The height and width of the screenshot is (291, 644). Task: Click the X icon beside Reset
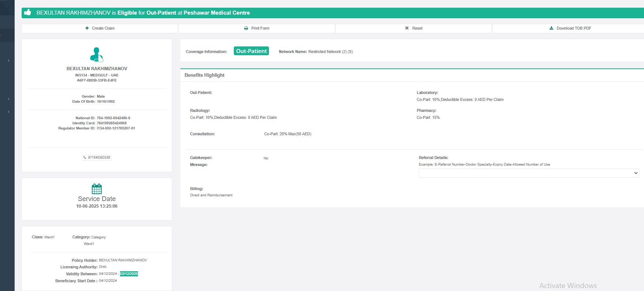click(x=407, y=28)
